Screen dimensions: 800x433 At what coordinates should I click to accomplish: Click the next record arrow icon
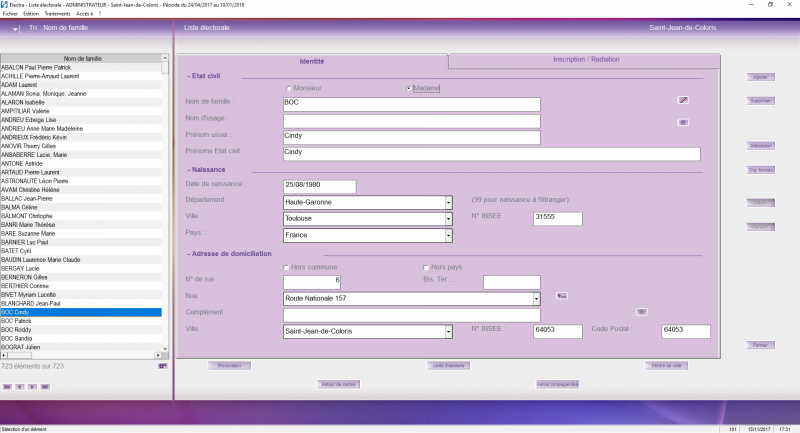tap(33, 385)
